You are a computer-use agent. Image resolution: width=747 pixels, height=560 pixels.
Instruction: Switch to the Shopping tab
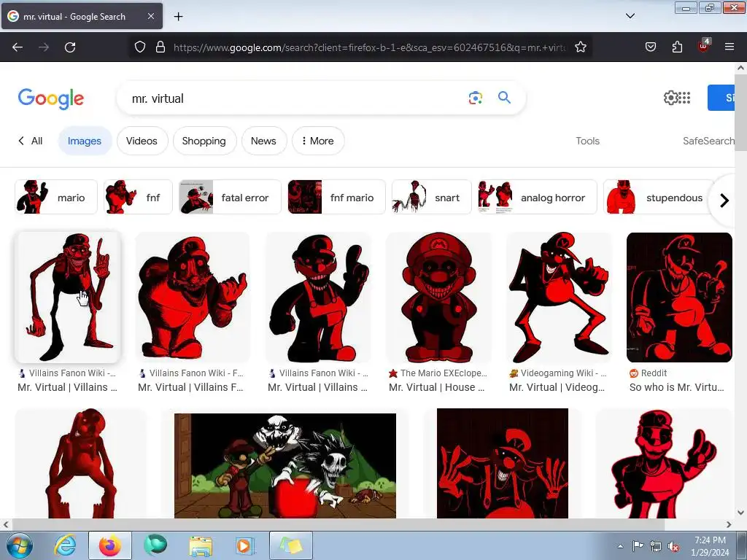point(204,141)
